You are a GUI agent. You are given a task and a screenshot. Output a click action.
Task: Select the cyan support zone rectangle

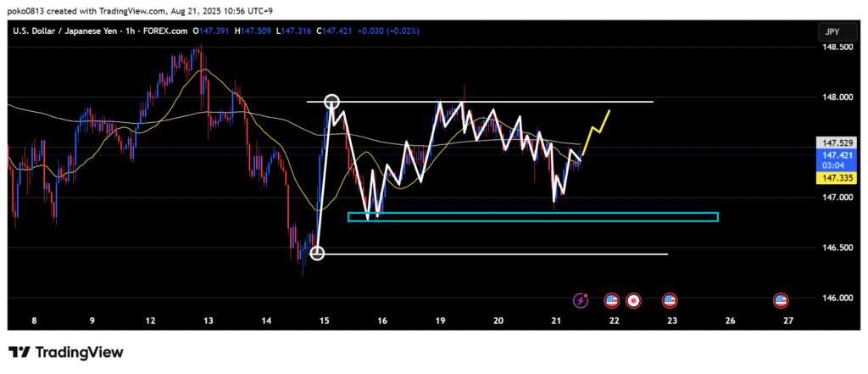[532, 217]
